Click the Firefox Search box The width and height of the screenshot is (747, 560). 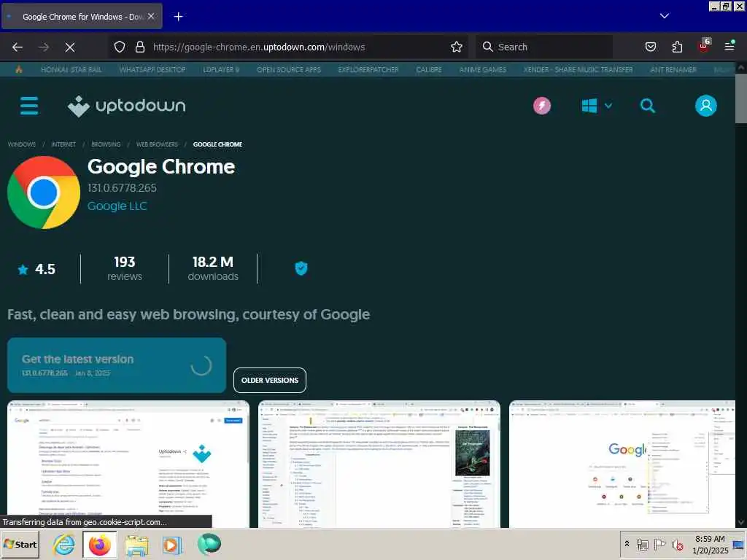pos(544,47)
